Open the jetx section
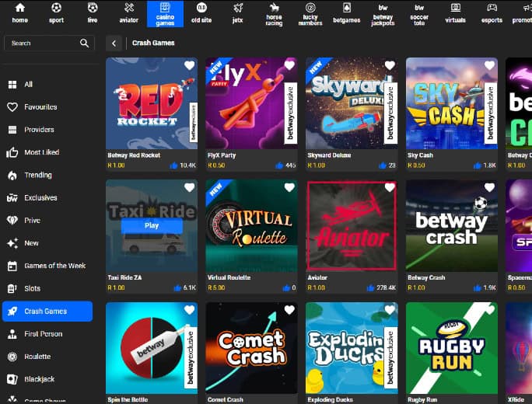Image resolution: width=532 pixels, height=404 pixels. click(238, 13)
